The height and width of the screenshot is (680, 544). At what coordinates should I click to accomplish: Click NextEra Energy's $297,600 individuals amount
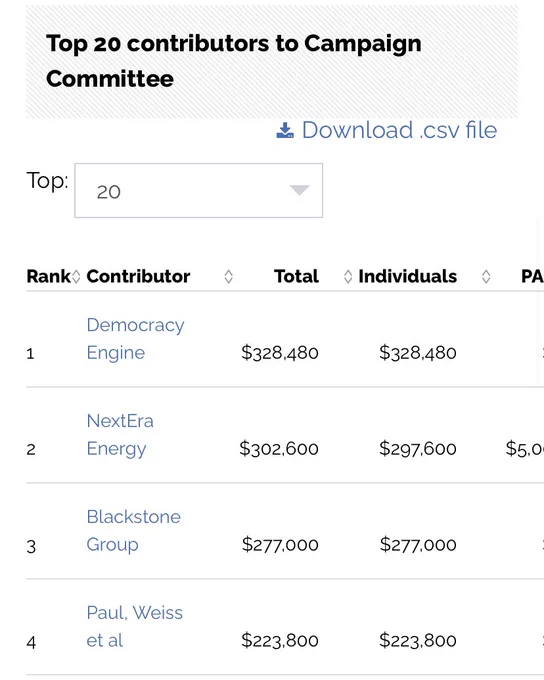[x=418, y=448]
